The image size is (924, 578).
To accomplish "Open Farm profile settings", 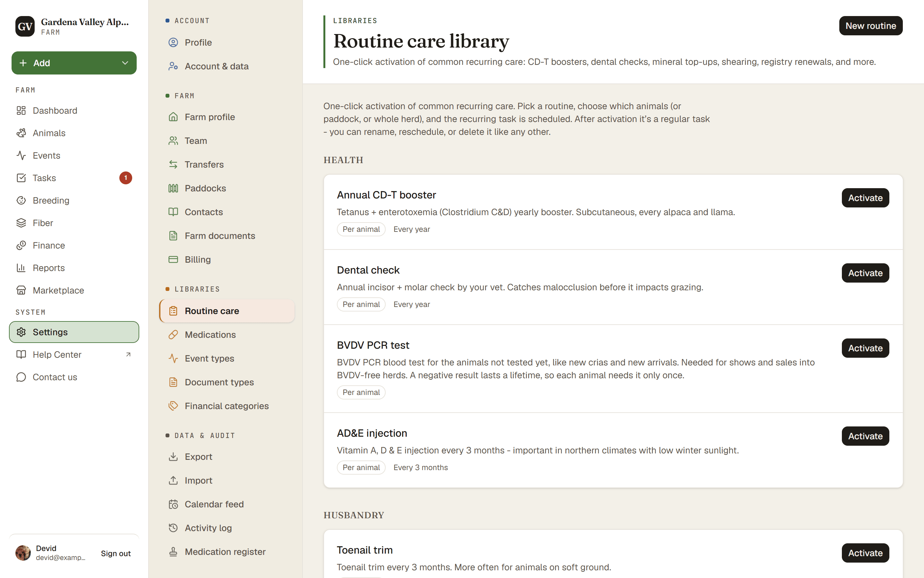I will point(227,117).
